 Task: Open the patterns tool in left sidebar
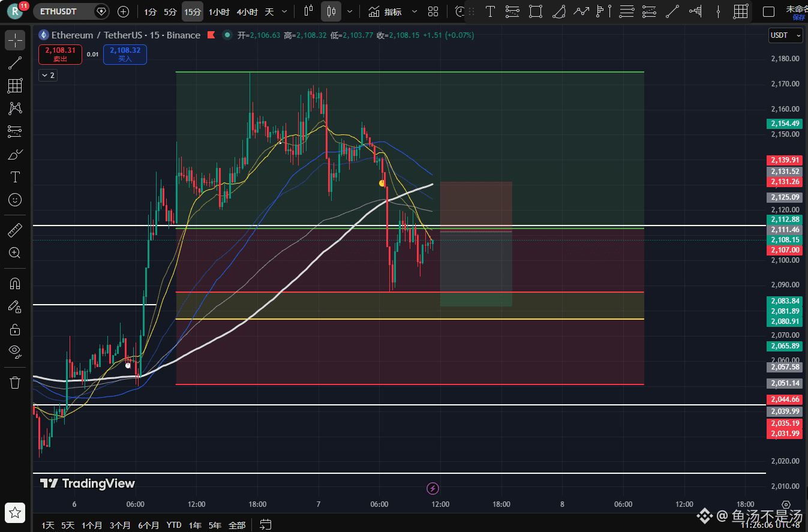coord(15,109)
